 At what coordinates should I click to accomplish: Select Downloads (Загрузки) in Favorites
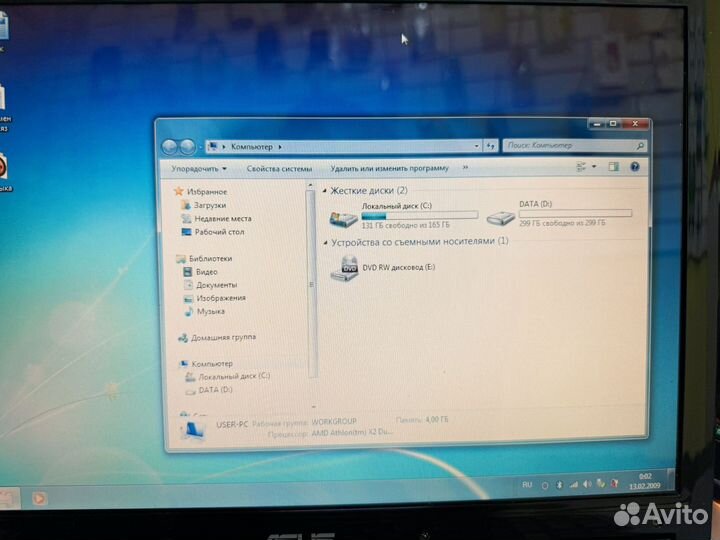click(209, 205)
